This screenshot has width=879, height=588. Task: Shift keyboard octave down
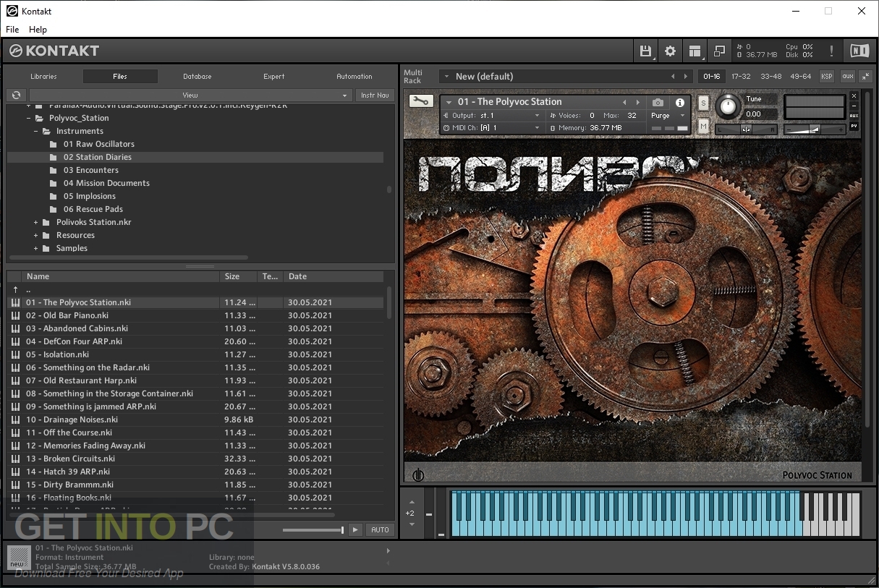410,524
